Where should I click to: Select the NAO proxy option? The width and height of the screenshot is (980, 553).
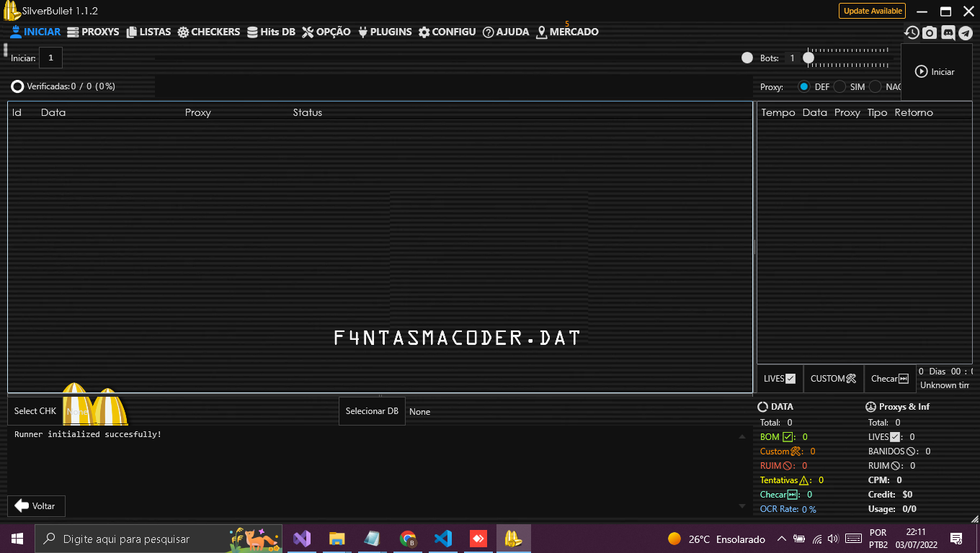[x=877, y=86]
